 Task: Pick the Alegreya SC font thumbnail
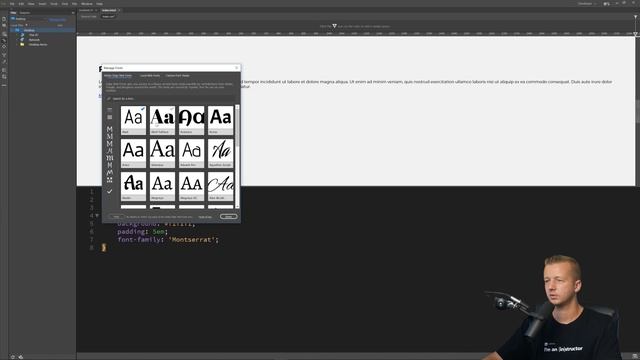pos(191,187)
